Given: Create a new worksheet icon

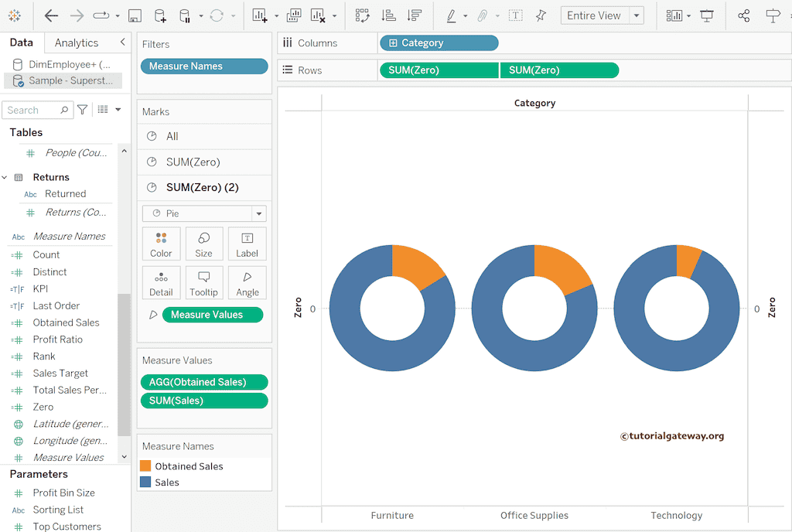Looking at the screenshot, I should (x=260, y=15).
